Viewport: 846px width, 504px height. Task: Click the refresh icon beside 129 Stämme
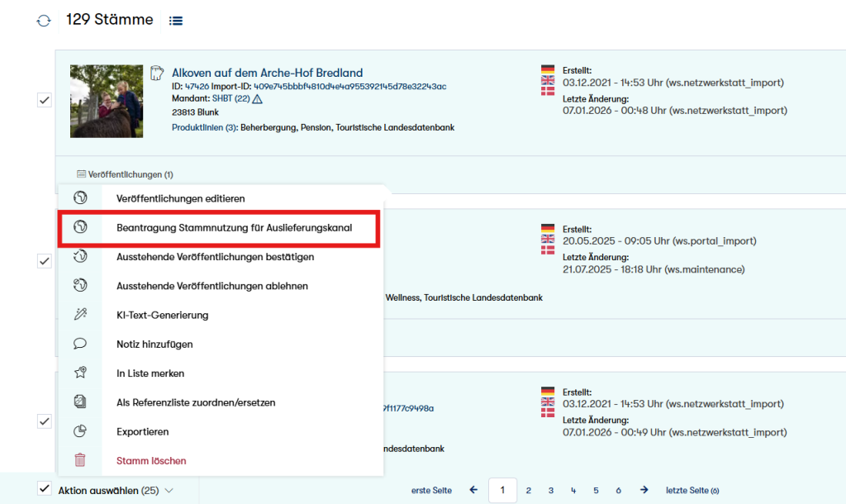pyautogui.click(x=44, y=21)
